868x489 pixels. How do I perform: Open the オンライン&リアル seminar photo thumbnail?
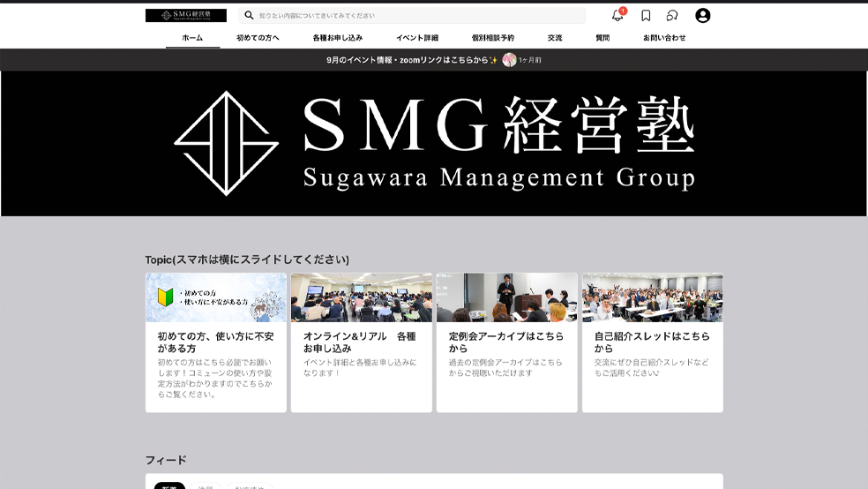pos(362,297)
